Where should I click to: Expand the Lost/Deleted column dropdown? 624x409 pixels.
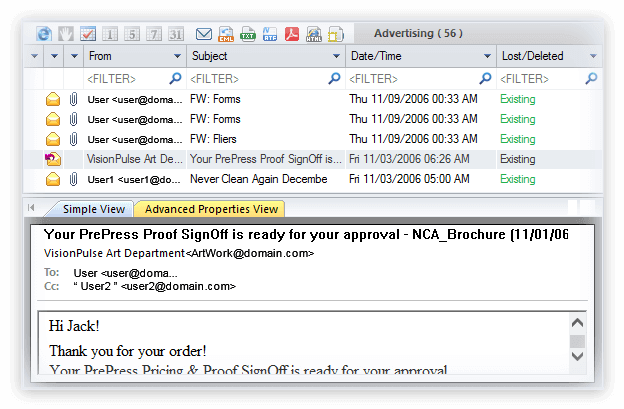[593, 57]
